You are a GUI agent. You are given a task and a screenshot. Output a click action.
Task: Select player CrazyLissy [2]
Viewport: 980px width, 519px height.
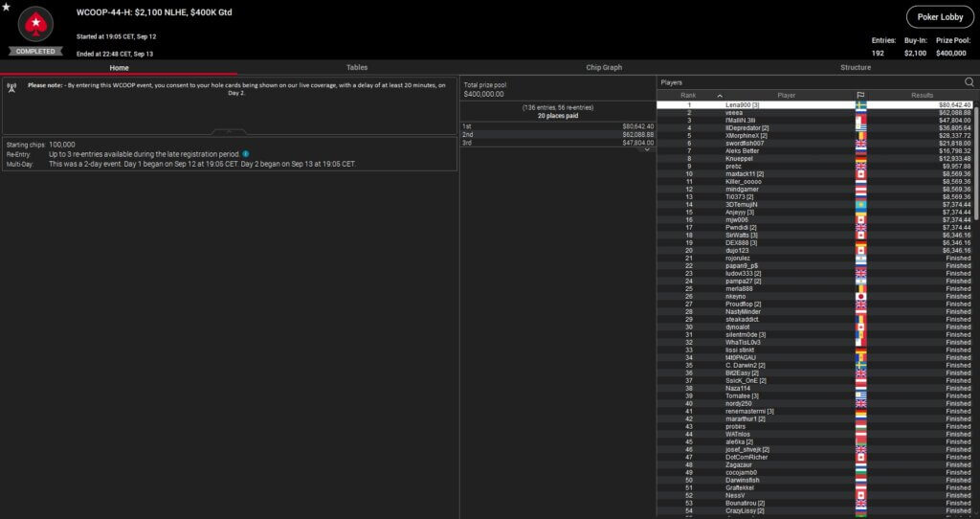[x=815, y=511]
